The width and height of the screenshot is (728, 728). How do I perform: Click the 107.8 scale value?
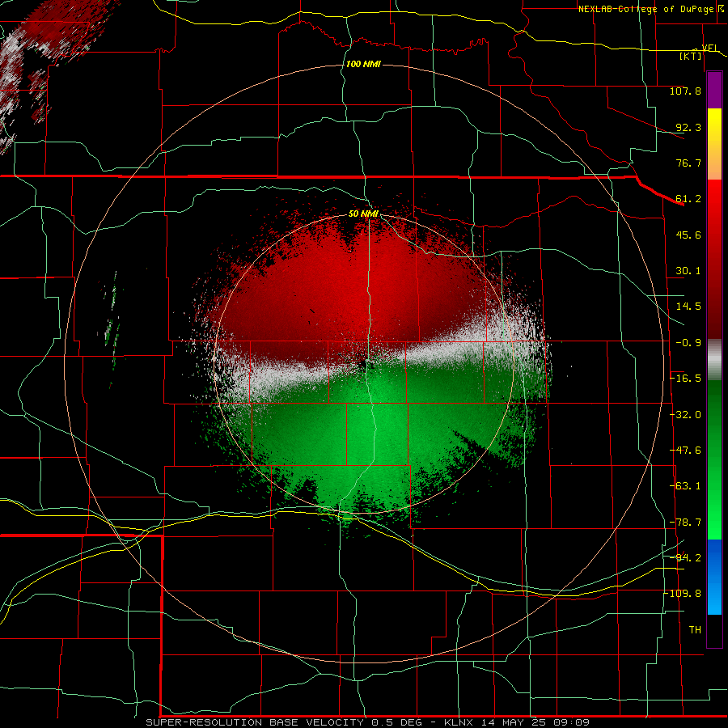coord(685,91)
